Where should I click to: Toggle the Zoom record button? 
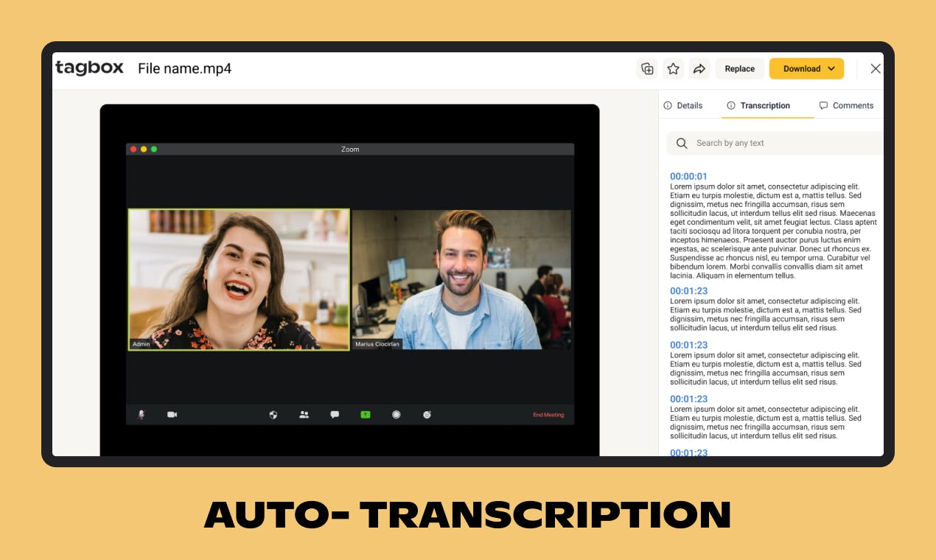pyautogui.click(x=396, y=415)
